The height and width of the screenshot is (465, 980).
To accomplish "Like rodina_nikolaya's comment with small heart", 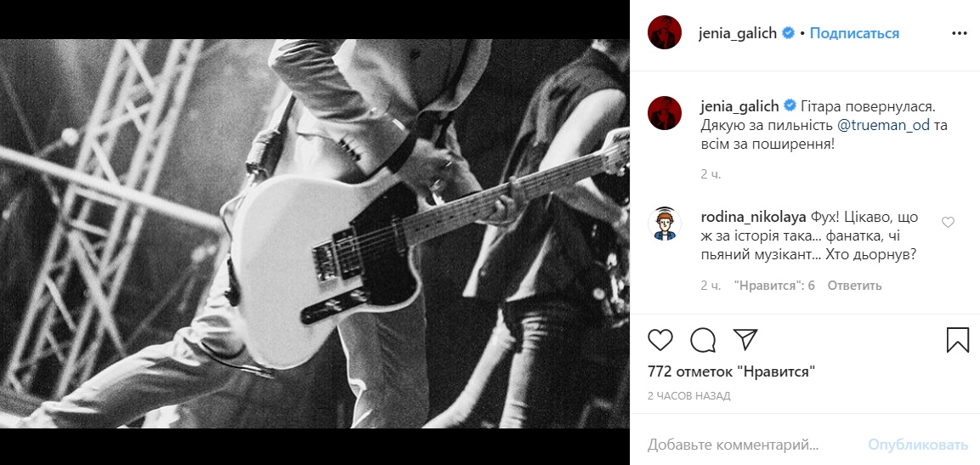I will 948,222.
